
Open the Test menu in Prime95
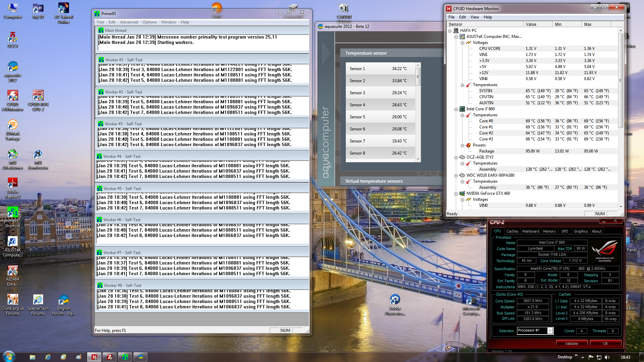click(x=100, y=22)
